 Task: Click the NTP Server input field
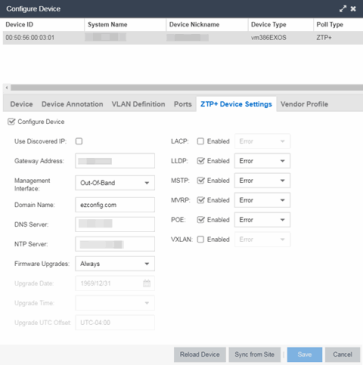pos(115,244)
